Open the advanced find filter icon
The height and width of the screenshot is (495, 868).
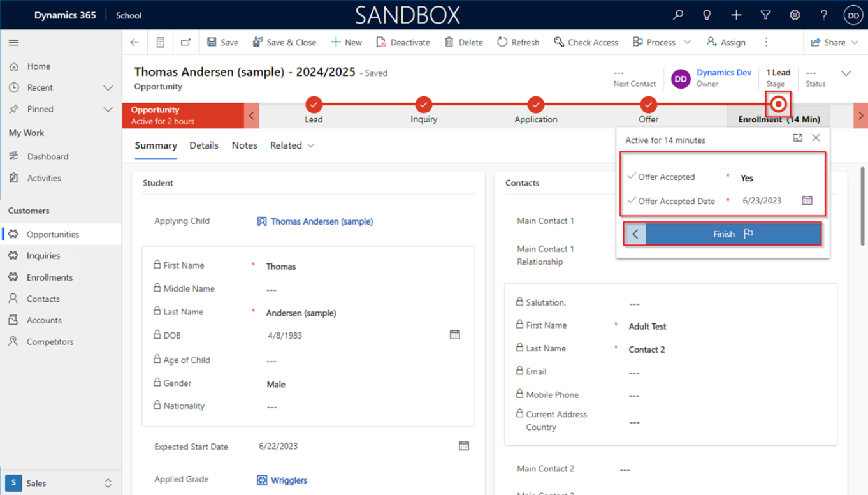(766, 15)
